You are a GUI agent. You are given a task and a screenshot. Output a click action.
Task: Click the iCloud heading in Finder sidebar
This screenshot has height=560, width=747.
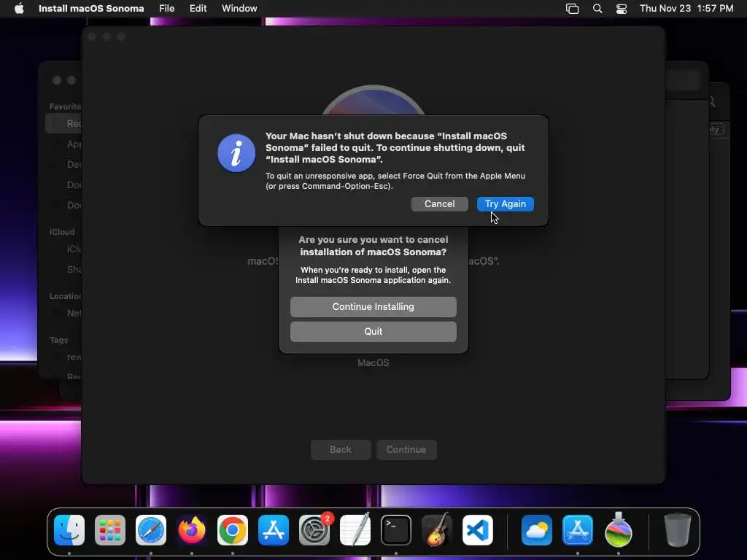[62, 232]
